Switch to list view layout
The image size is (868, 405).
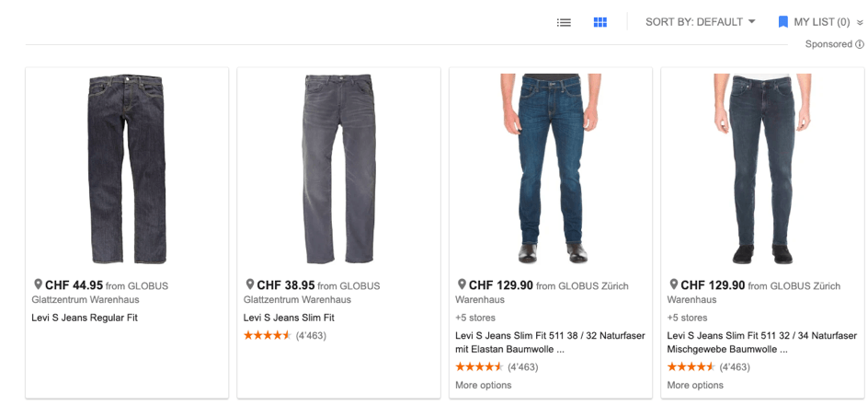coord(564,22)
